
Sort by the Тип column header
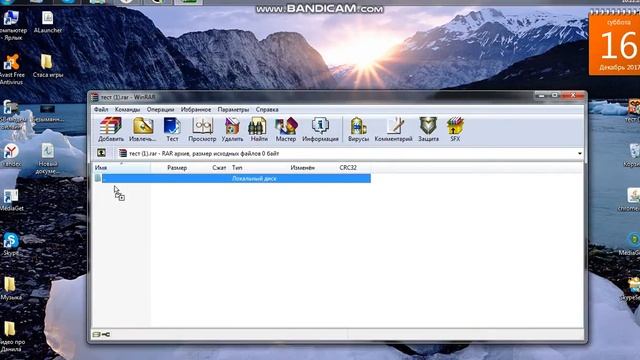click(237, 168)
